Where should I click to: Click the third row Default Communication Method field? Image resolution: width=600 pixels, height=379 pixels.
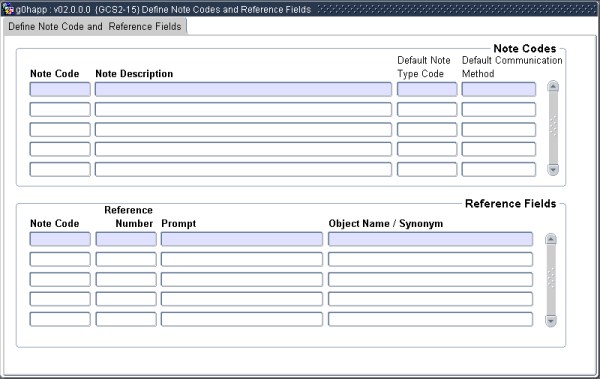click(x=499, y=129)
